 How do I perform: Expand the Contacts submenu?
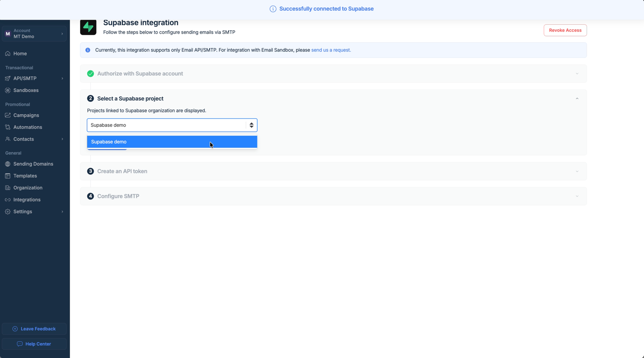pos(62,139)
